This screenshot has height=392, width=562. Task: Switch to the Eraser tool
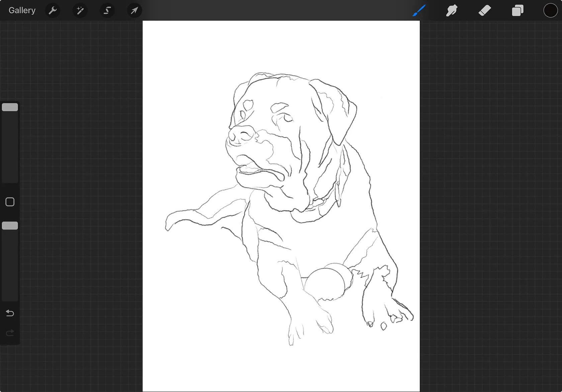click(x=485, y=10)
